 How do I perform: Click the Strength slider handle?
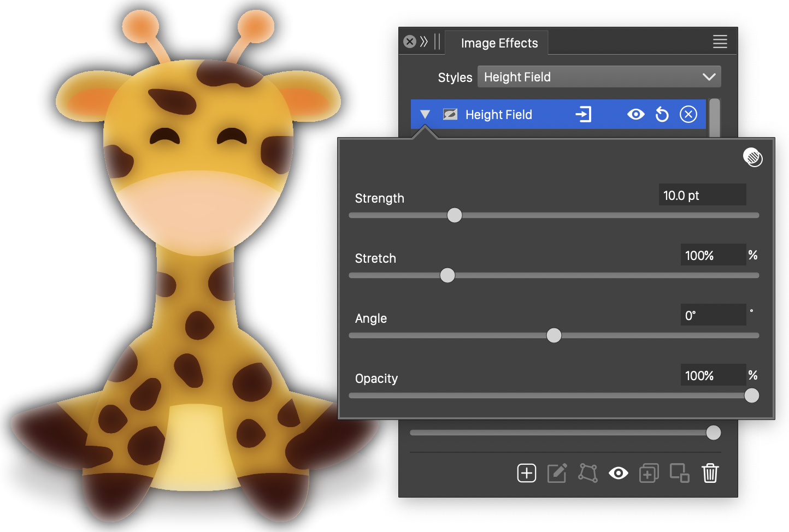455,215
